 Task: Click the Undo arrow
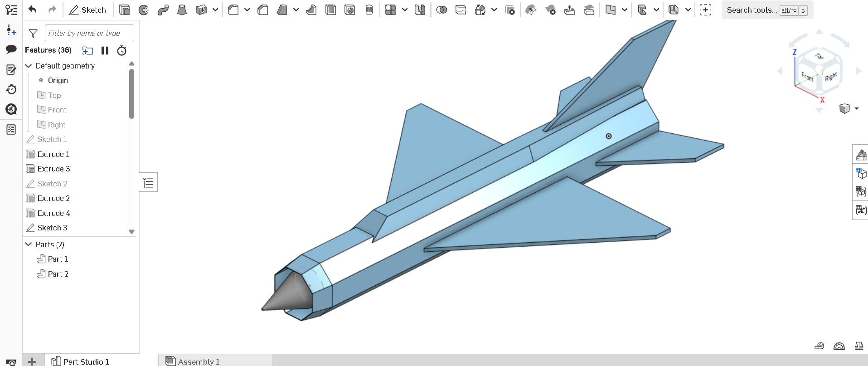(32, 10)
